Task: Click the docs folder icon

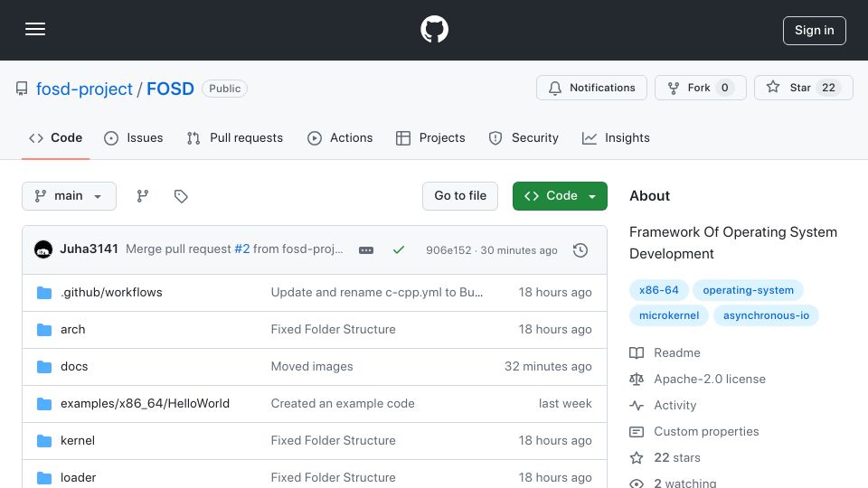Action: click(44, 366)
